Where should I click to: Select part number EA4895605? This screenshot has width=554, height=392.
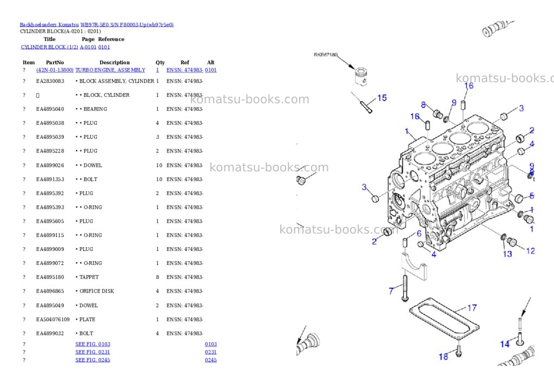[50, 221]
